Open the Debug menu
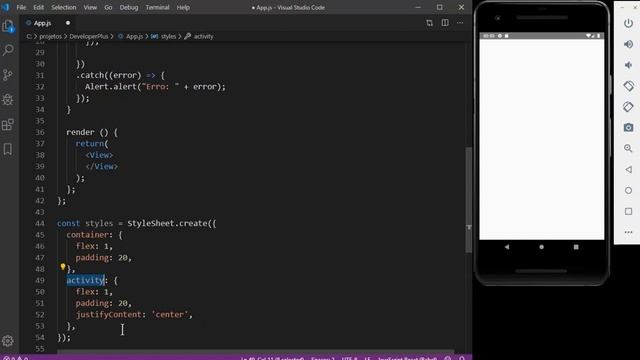This screenshot has width=640, height=360. tap(129, 7)
